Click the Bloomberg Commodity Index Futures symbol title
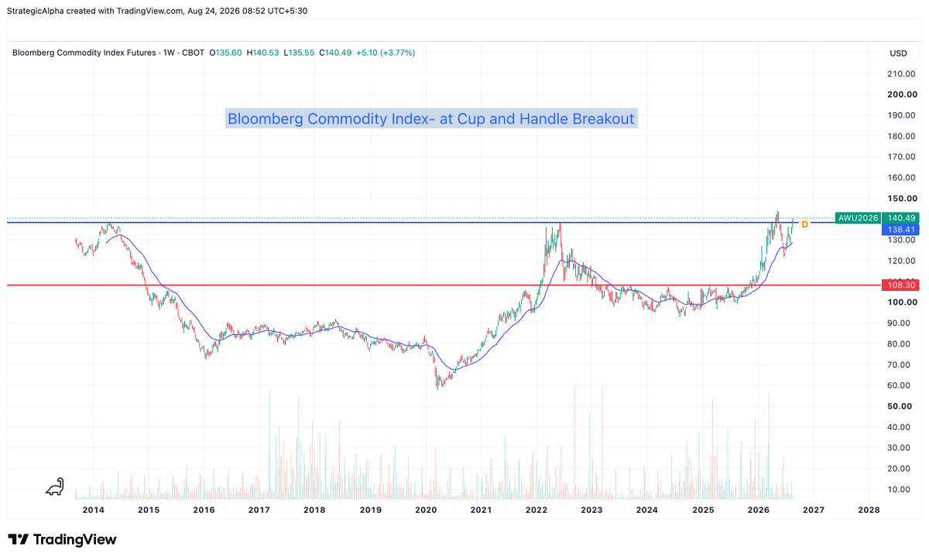 point(84,53)
